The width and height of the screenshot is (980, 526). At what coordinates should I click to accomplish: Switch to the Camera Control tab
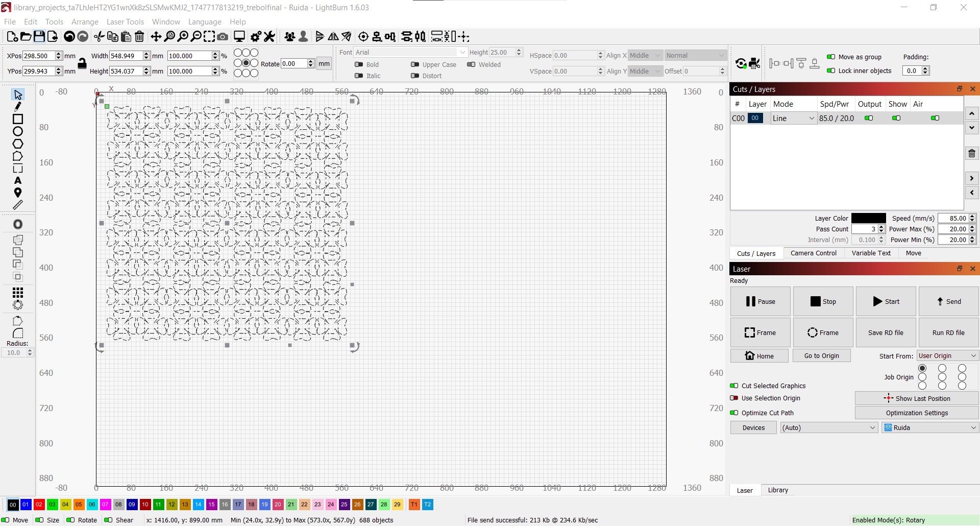click(x=813, y=253)
